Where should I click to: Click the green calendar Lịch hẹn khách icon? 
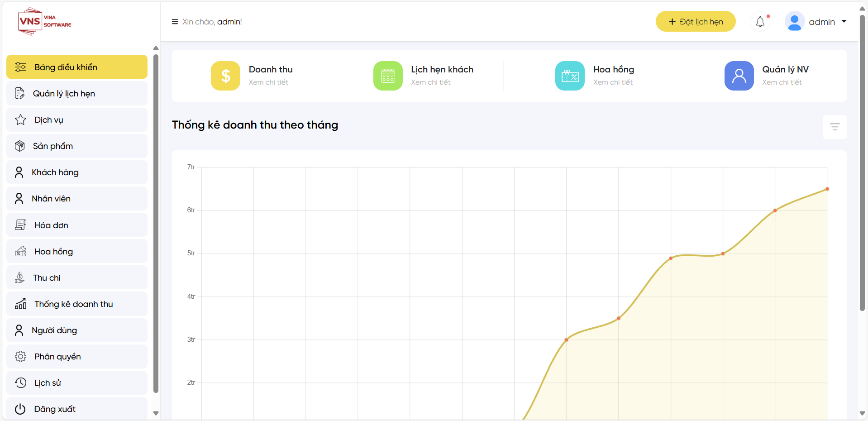[x=388, y=76]
